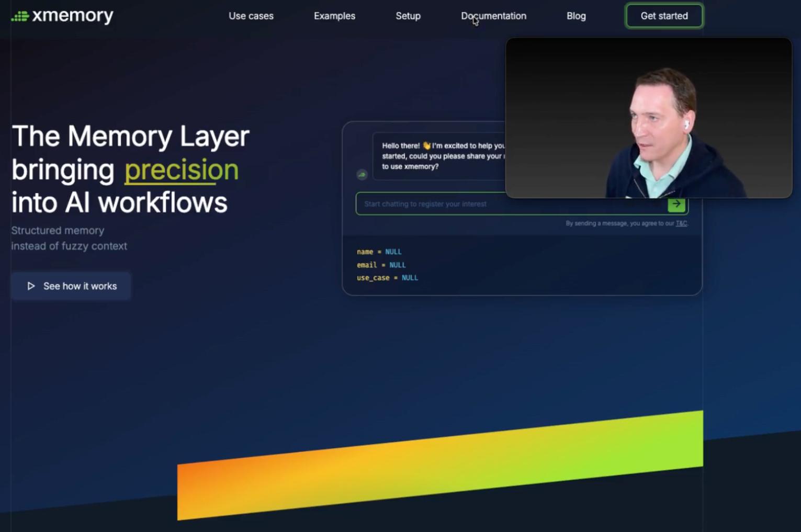This screenshot has height=532, width=801.
Task: Click the Hello there chat message bubble
Action: (439, 156)
